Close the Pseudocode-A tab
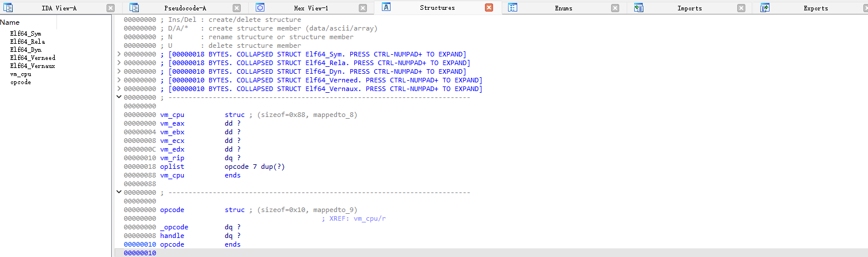This screenshot has width=868, height=257. point(237,8)
